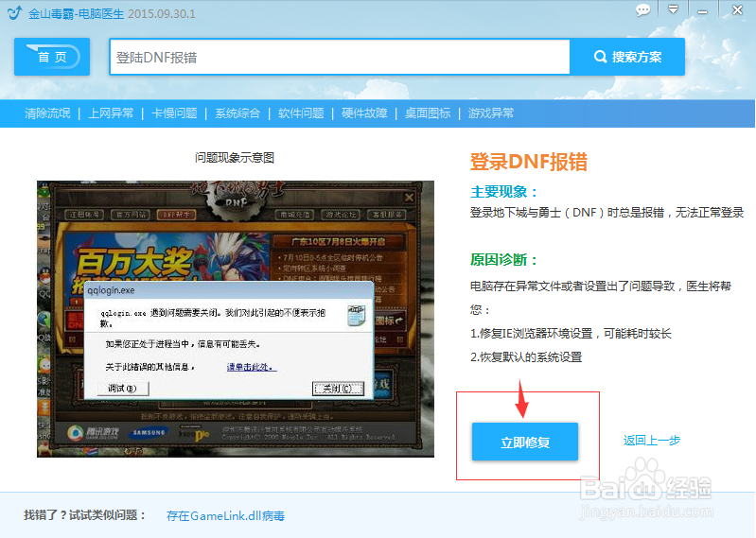This screenshot has height=538, width=756.
Task: Open the 软件问题 category
Action: coord(301,113)
